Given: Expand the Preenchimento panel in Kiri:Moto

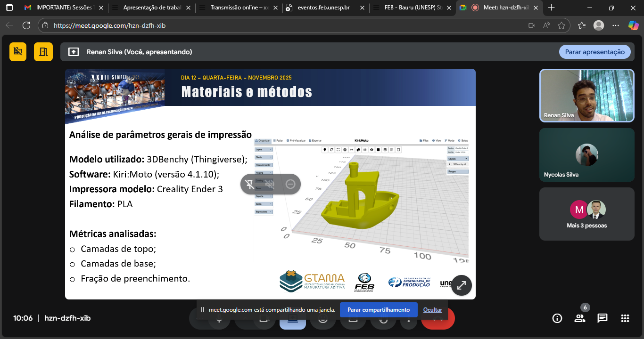Looking at the screenshot, I should (x=264, y=165).
